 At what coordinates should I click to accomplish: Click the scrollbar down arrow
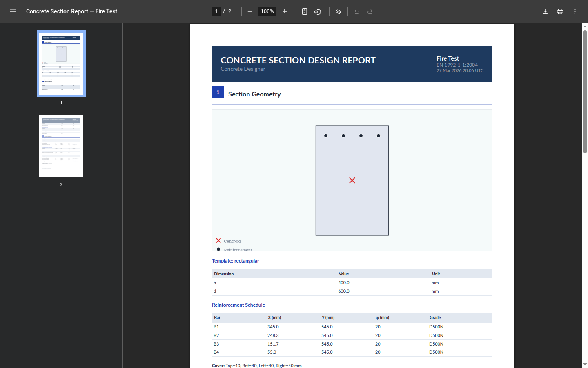pyautogui.click(x=585, y=364)
